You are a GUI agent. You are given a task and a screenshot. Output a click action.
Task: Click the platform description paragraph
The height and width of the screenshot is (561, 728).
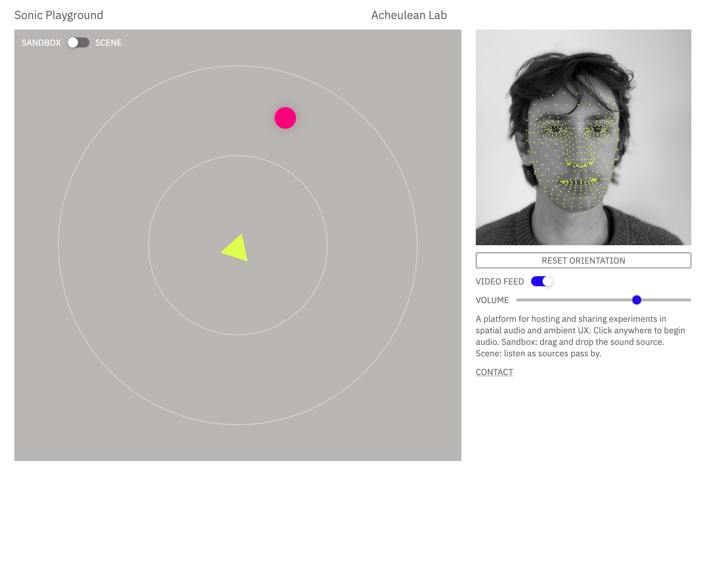580,336
